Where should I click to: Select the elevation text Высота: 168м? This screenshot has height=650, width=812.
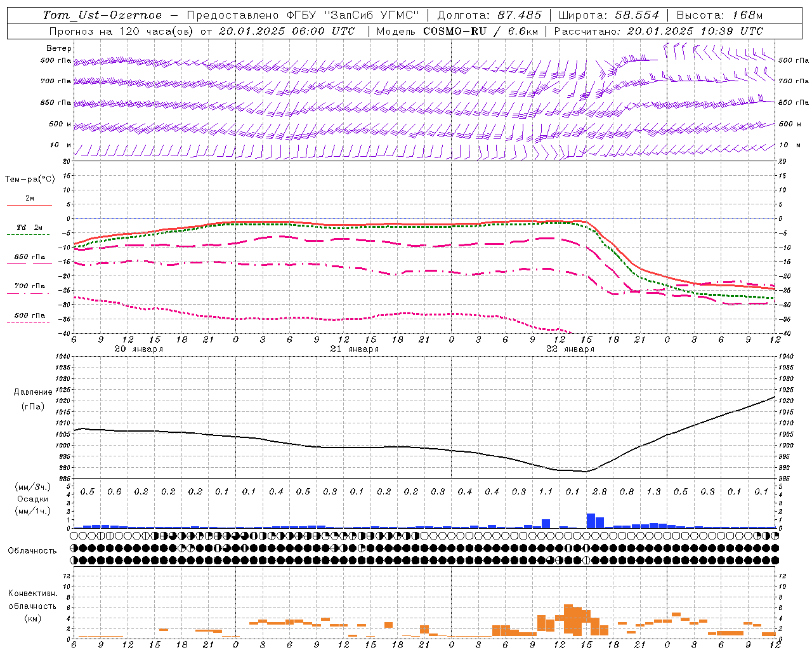719,15
